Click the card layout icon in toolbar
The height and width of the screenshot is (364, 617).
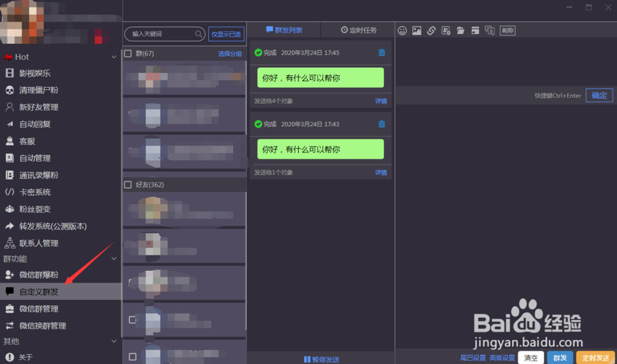(475, 31)
